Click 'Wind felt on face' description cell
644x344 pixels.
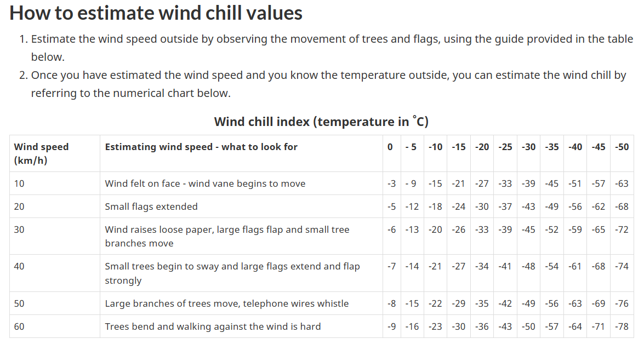(205, 184)
